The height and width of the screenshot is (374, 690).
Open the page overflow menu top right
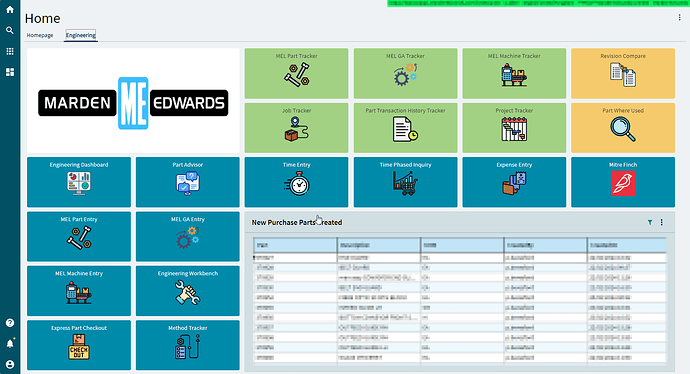click(x=679, y=18)
